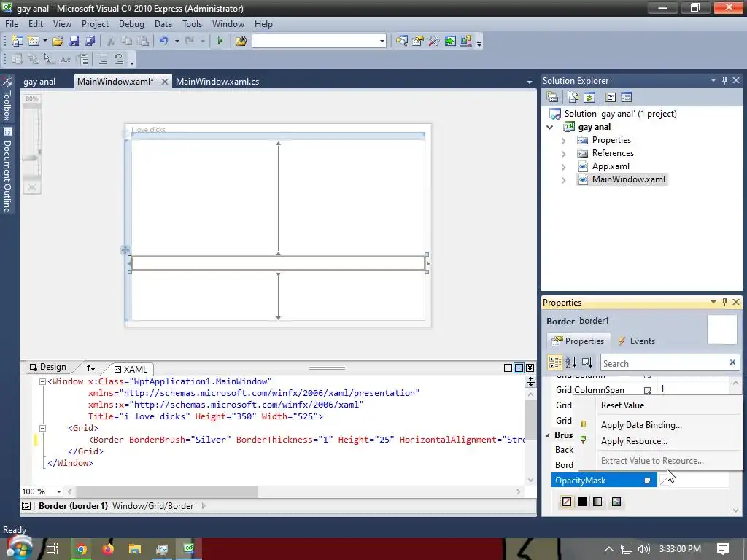
Task: Undo the last action with the blue arrow
Action: pyautogui.click(x=164, y=41)
